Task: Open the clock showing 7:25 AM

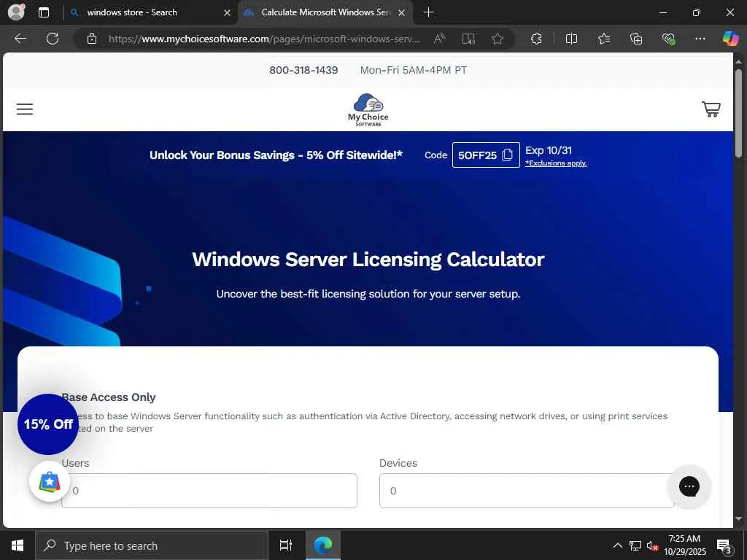Action: 684,545
